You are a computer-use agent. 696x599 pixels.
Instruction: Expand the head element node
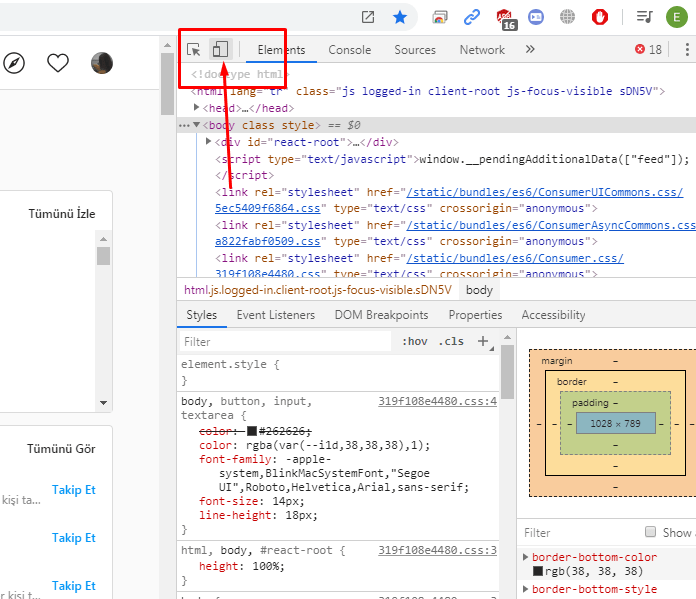click(197, 107)
